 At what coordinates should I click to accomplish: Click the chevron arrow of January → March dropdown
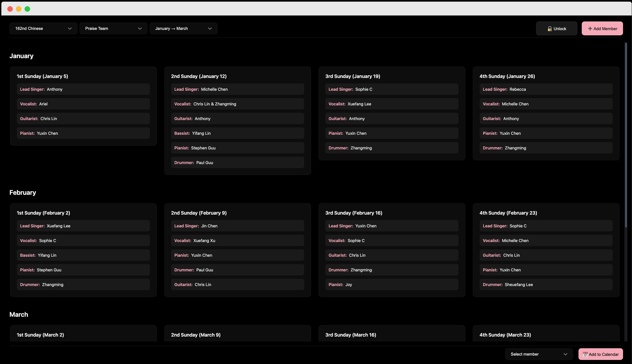(210, 29)
